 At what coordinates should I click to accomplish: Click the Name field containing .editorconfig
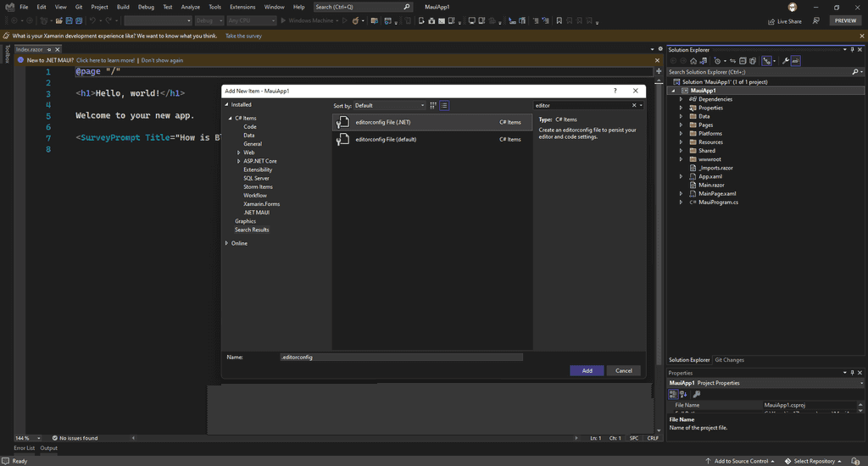401,358
